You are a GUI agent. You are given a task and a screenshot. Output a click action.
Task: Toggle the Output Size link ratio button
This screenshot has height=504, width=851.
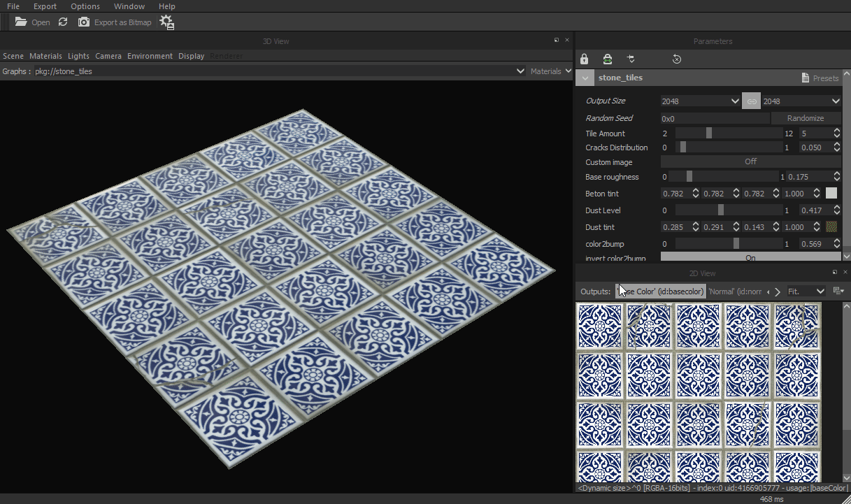point(752,101)
